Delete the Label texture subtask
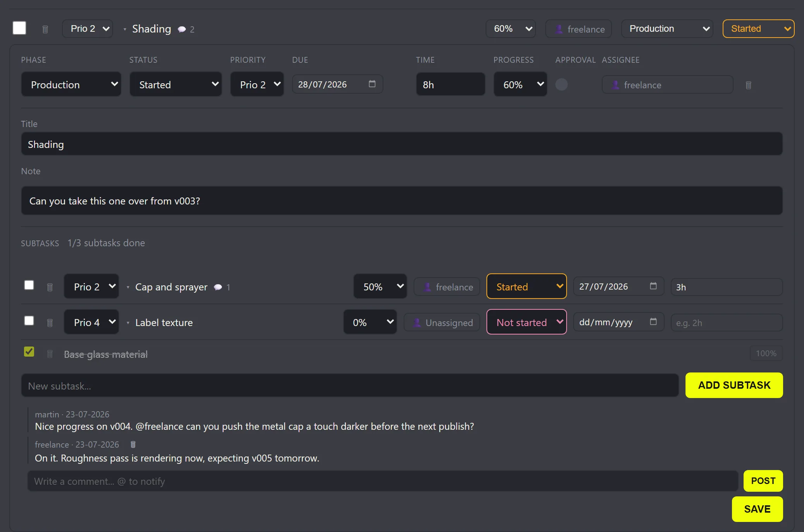804x532 pixels. click(x=50, y=323)
